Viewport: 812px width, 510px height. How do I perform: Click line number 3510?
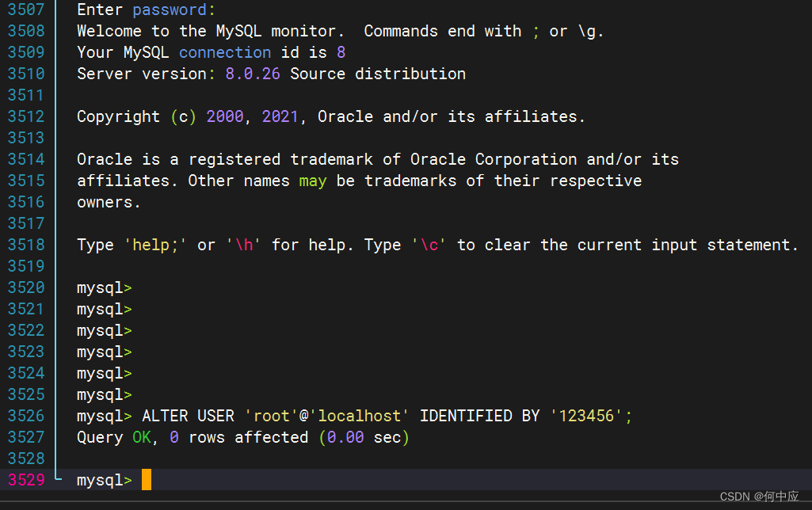[x=26, y=74]
